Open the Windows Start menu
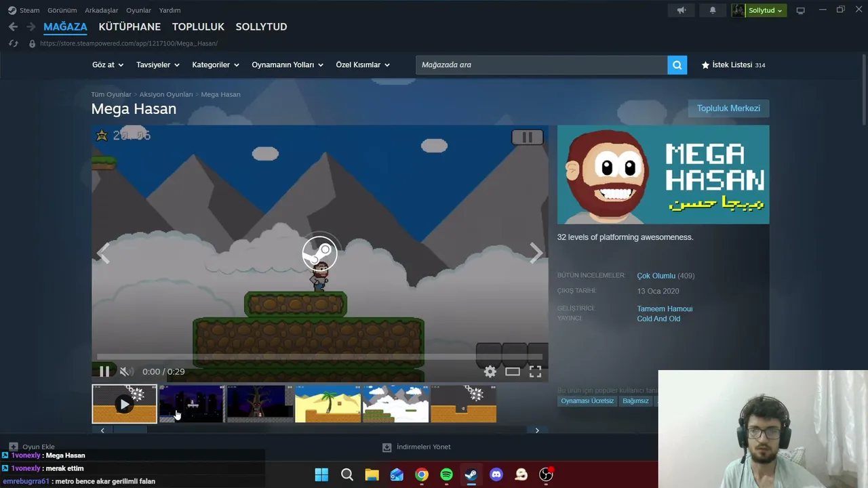This screenshot has height=488, width=868. [321, 474]
